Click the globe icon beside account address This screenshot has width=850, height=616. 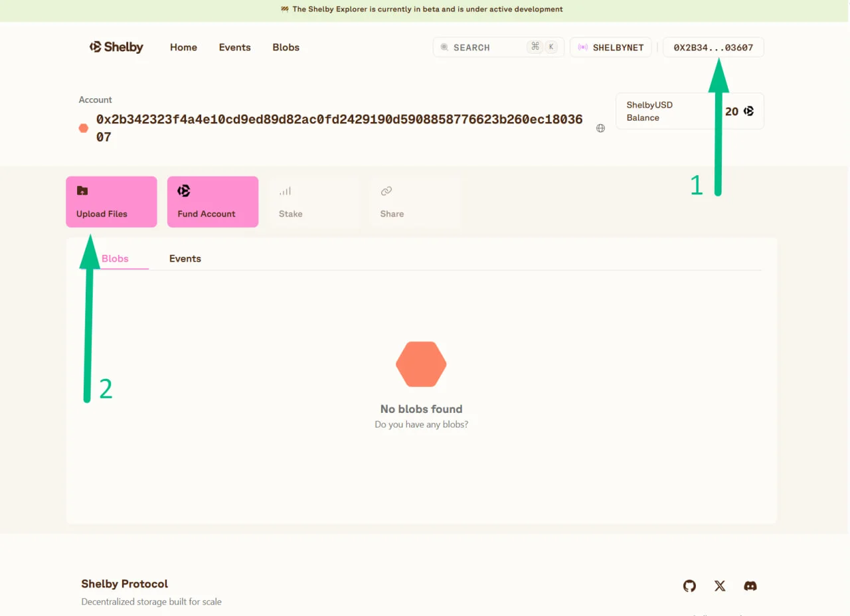pos(600,128)
